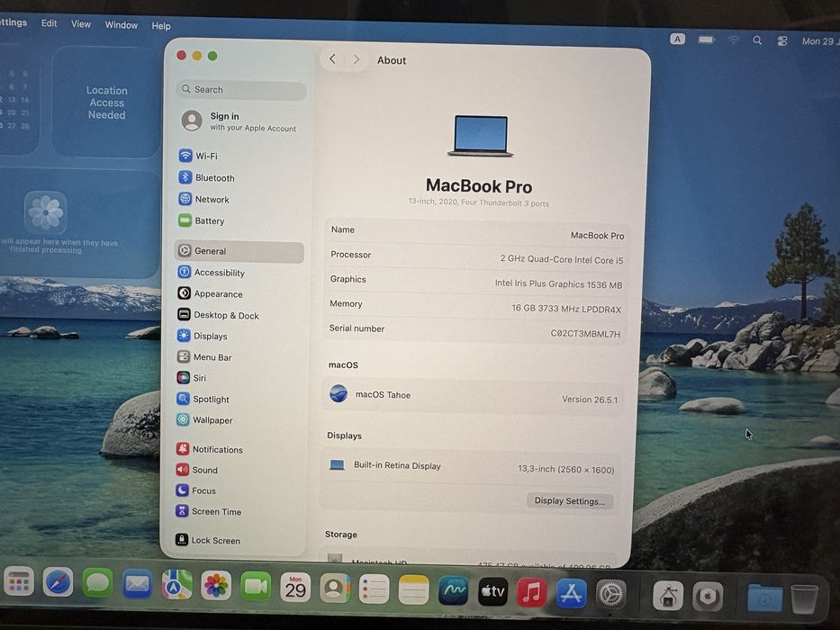Click the Display Settings... button
The height and width of the screenshot is (630, 840).
[570, 501]
